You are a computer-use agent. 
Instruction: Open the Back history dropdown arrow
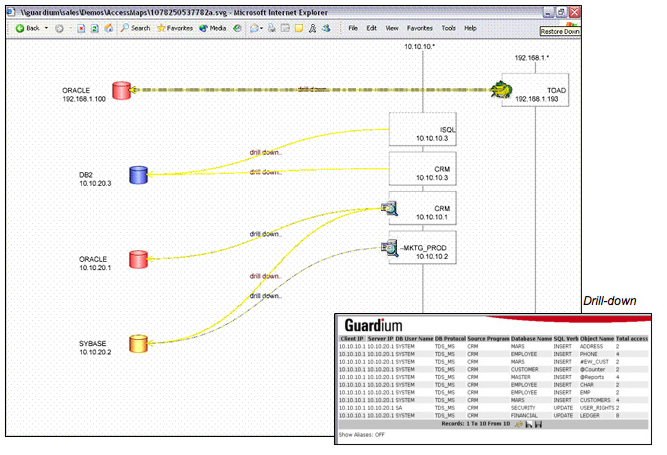pyautogui.click(x=46, y=28)
